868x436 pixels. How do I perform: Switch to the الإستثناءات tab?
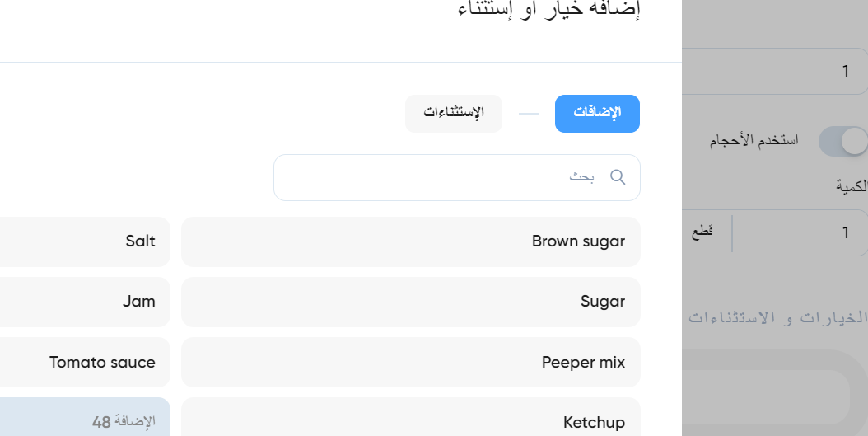click(x=454, y=114)
